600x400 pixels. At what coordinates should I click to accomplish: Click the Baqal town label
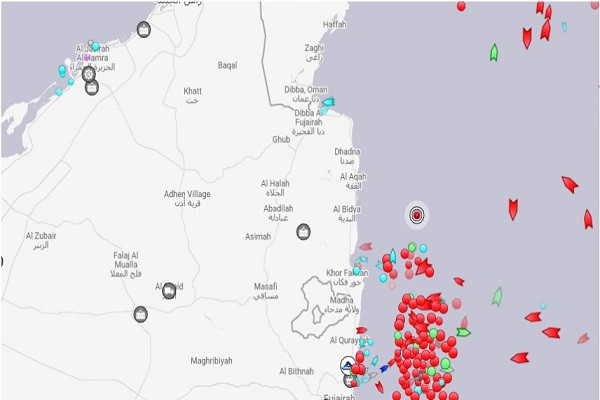[x=227, y=65]
